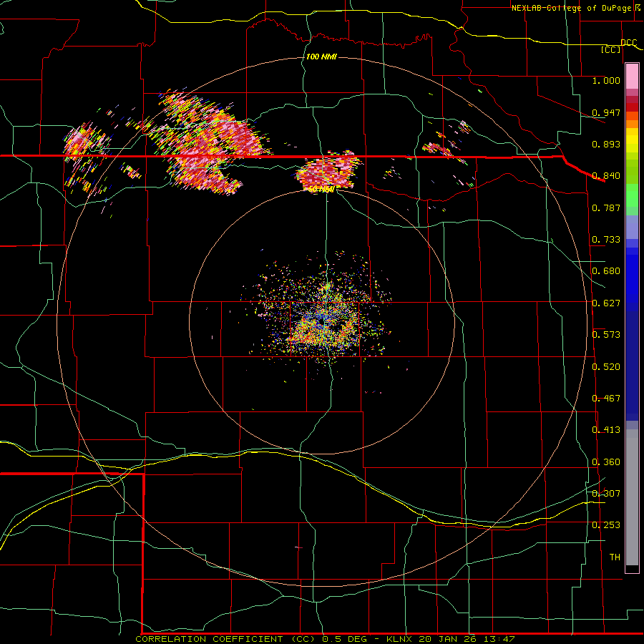Select the 0.680 scale value

(606, 271)
